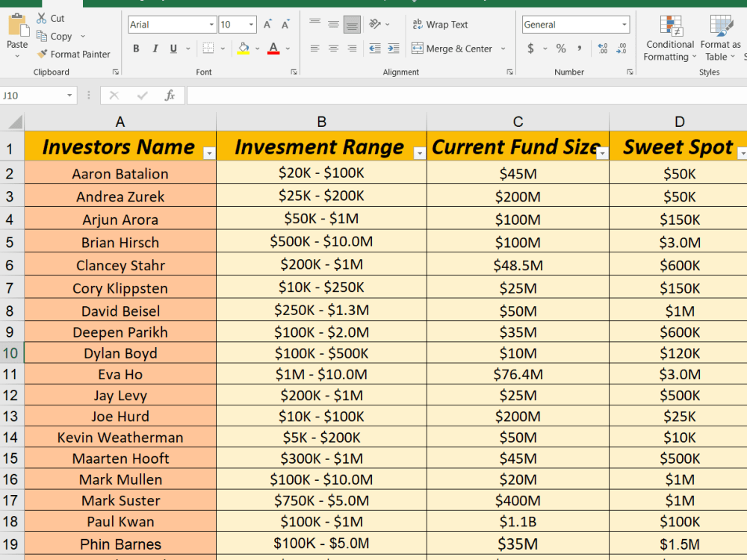This screenshot has height=560, width=747.
Task: Toggle Bottom Align button
Action: 352,24
